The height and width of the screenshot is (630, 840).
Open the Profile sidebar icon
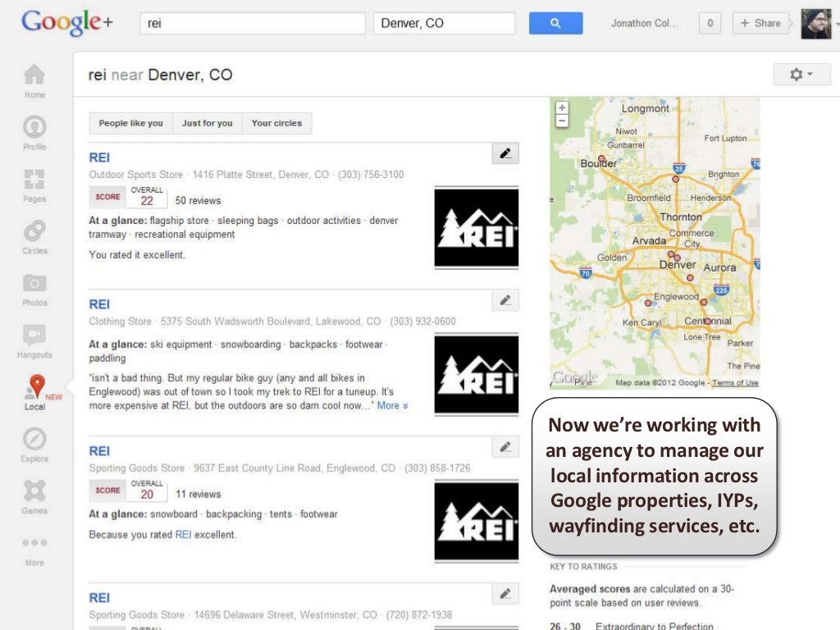click(34, 127)
